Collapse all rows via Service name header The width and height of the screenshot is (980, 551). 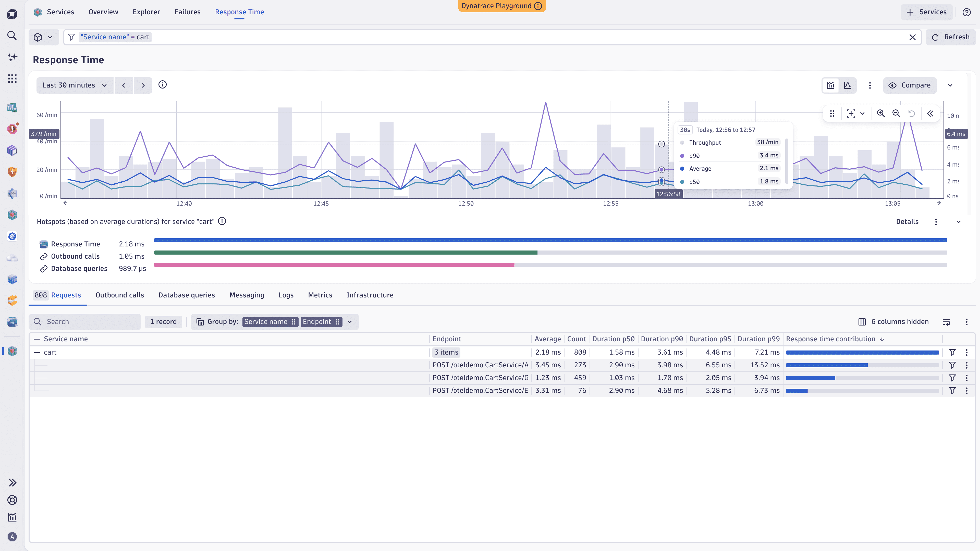36,339
